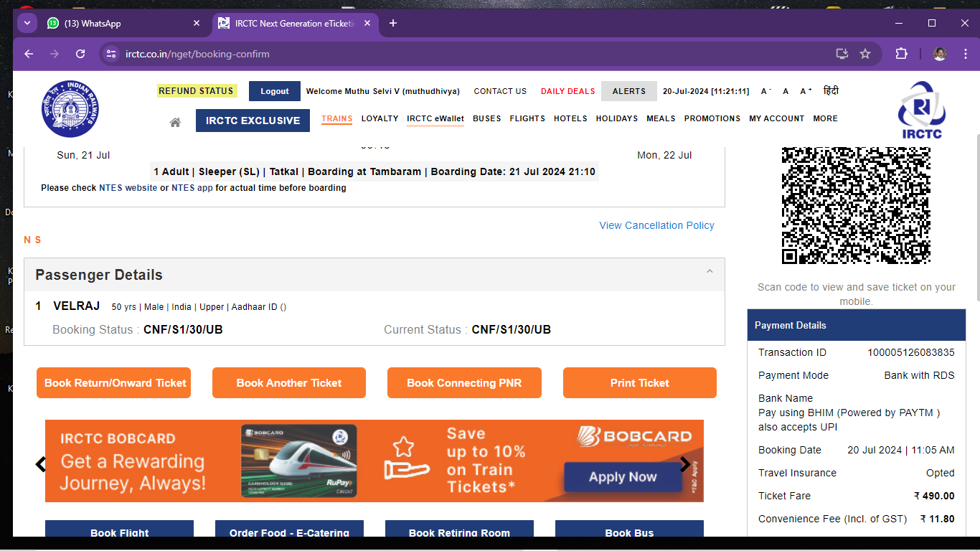Increase font size with A+
This screenshot has height=551, width=980.
click(807, 91)
